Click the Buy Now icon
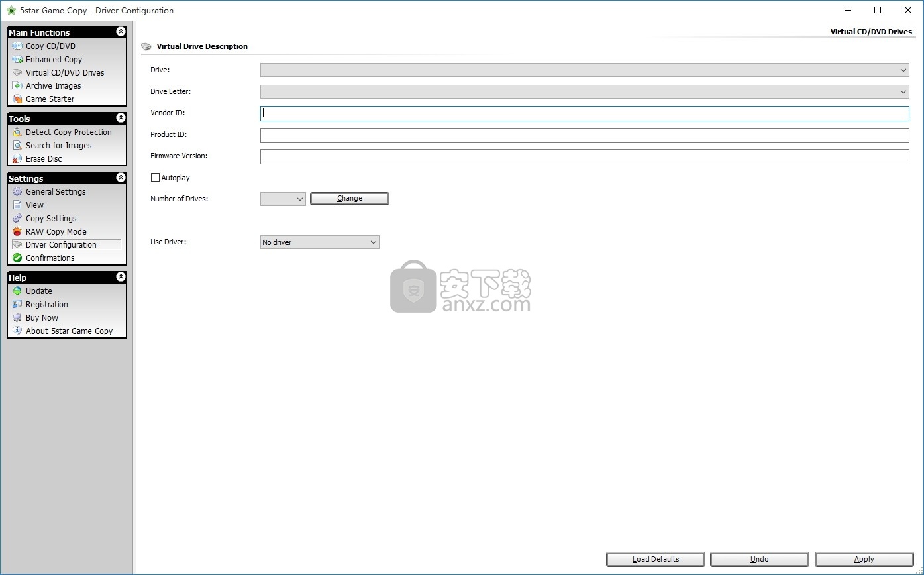Image resolution: width=924 pixels, height=575 pixels. (x=17, y=317)
